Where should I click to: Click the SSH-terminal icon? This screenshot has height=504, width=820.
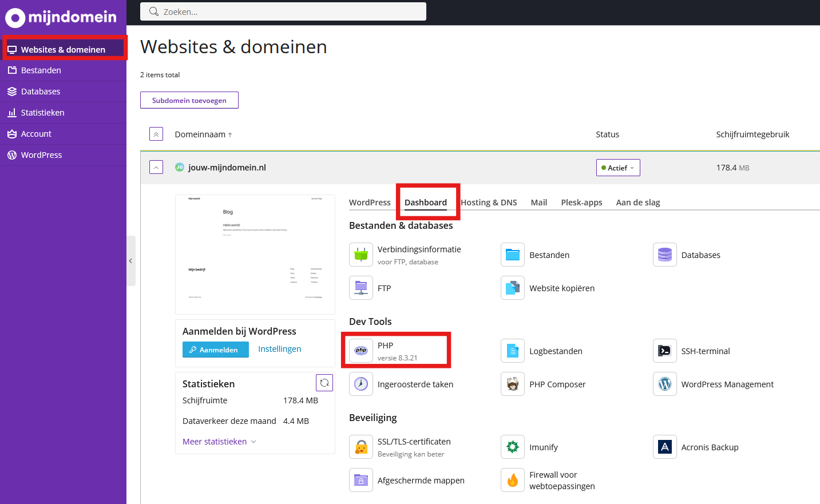(x=664, y=351)
